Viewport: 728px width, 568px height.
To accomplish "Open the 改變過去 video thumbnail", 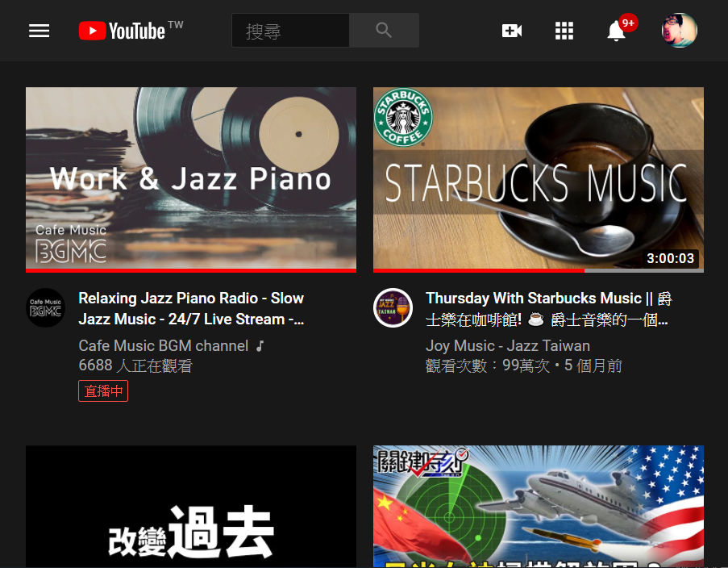I will [x=191, y=507].
